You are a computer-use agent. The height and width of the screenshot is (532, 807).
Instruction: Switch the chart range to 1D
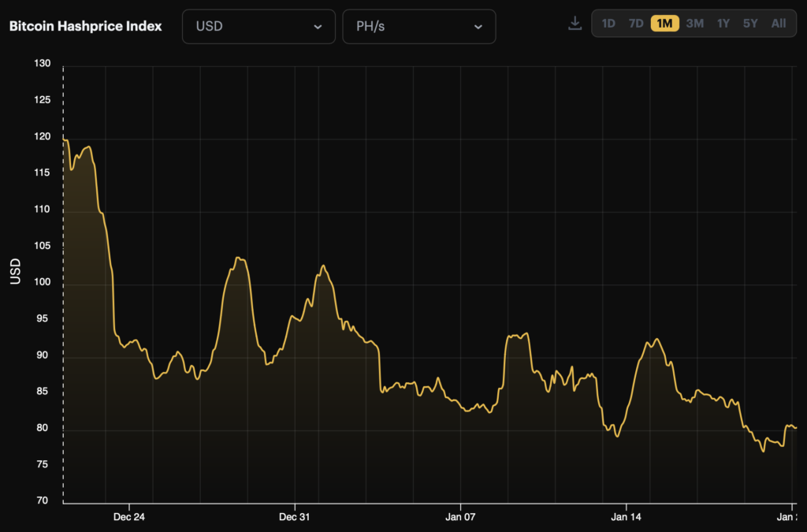(608, 24)
